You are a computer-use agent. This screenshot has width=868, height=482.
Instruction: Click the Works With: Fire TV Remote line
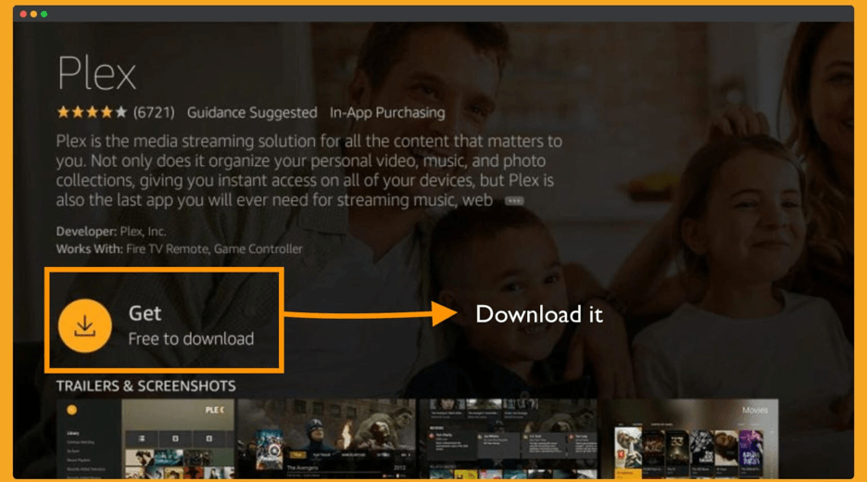point(180,248)
